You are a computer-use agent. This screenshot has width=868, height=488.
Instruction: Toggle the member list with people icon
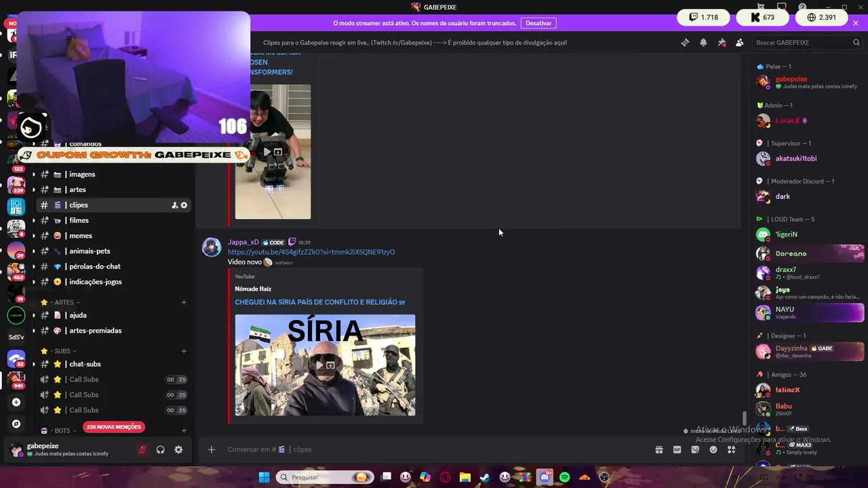(x=740, y=42)
